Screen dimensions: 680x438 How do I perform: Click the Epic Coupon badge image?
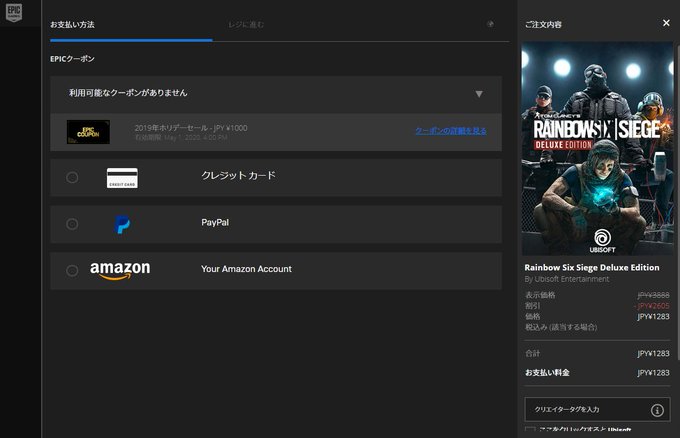[x=88, y=132]
